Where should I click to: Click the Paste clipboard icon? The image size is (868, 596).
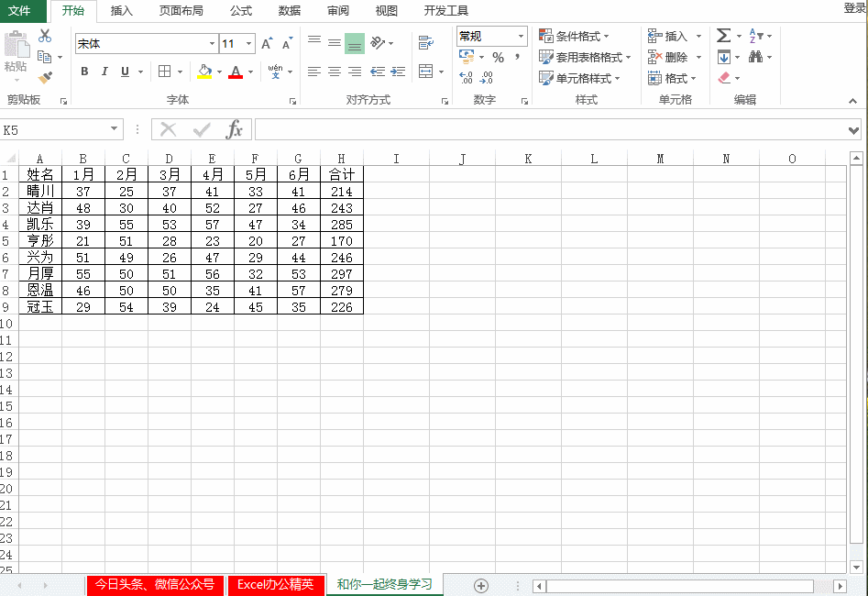coord(16,44)
